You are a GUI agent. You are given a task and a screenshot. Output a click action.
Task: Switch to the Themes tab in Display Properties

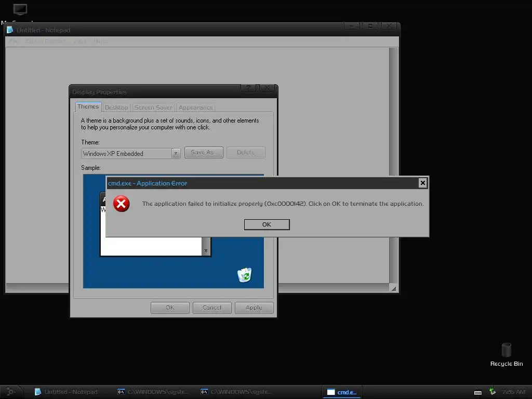pos(88,107)
